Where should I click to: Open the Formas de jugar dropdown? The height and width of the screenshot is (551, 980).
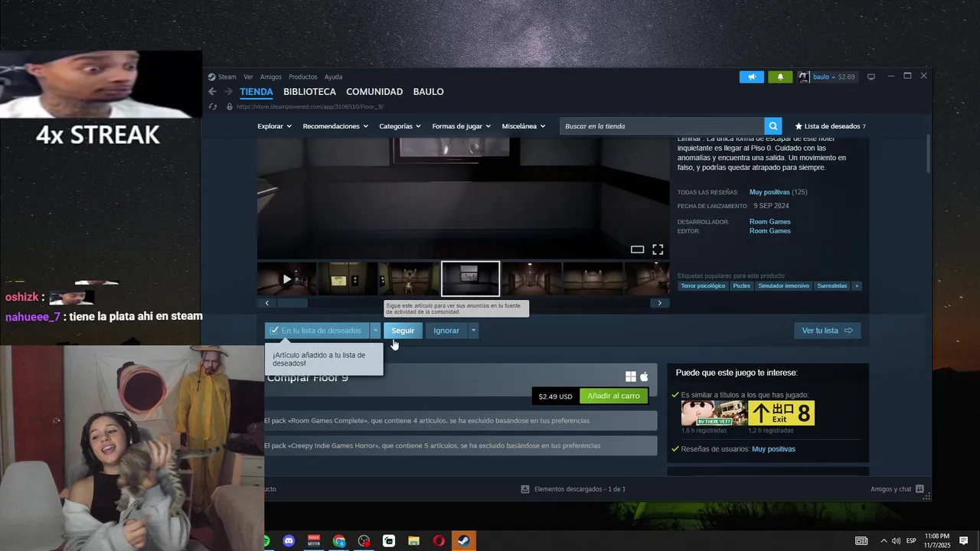coord(462,126)
